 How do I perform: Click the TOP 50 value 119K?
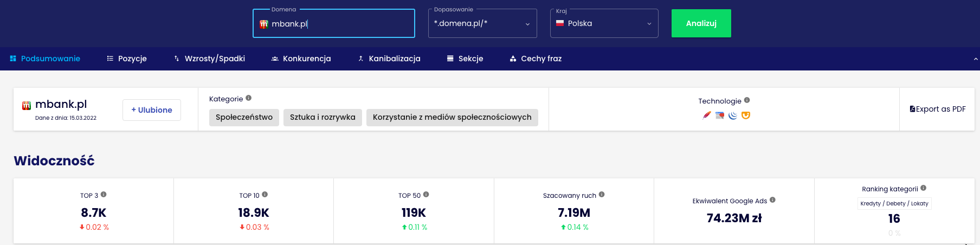click(x=414, y=212)
